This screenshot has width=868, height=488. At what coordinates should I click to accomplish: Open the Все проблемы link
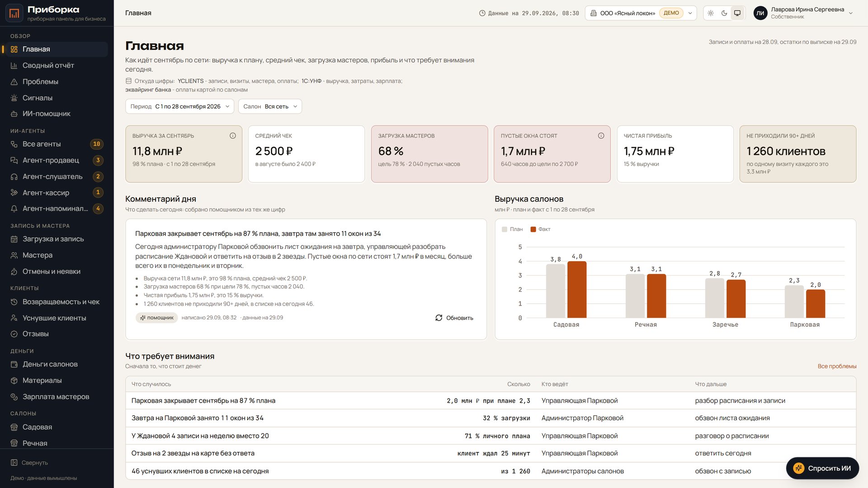[837, 366]
